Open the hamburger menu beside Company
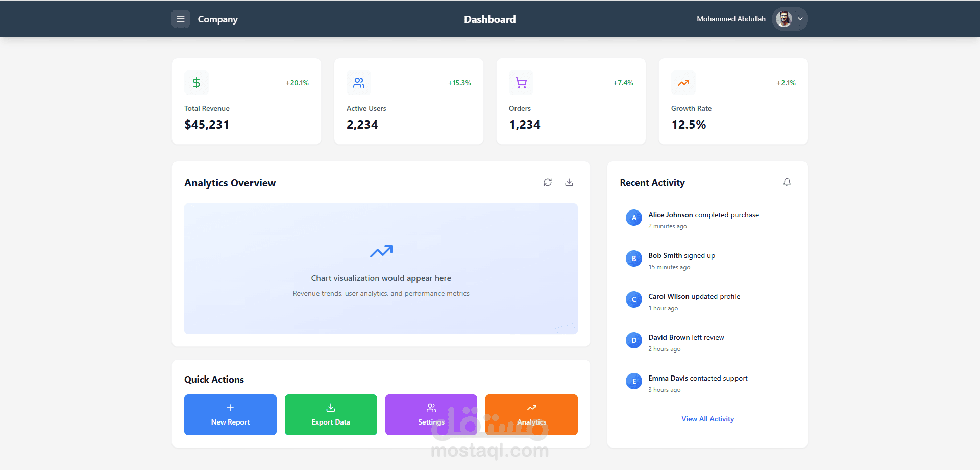This screenshot has width=980, height=470. pos(181,19)
